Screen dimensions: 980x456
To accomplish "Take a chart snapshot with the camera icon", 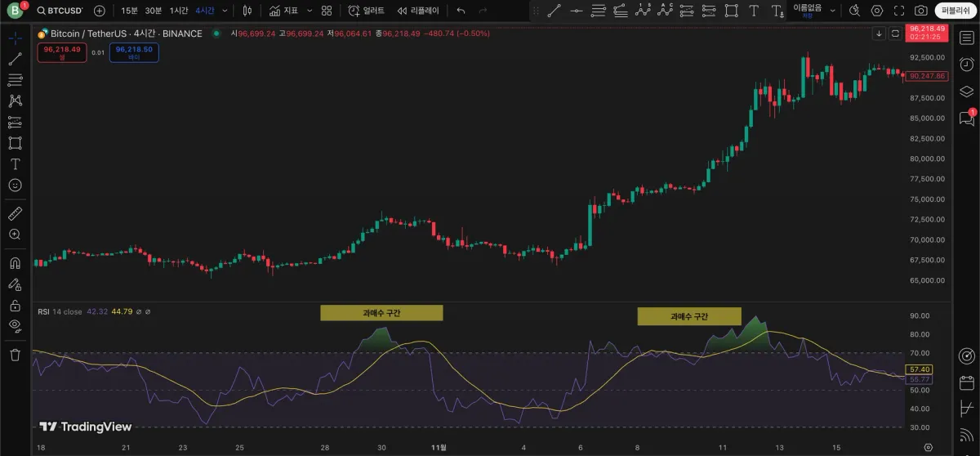I will pos(921,11).
